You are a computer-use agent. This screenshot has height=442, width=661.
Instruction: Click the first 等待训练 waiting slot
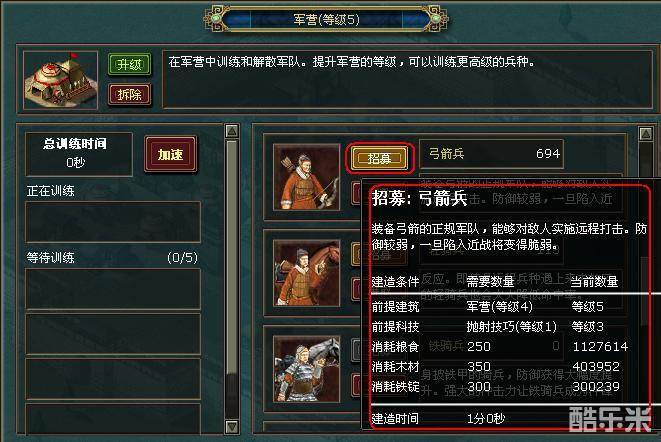[x=113, y=289]
